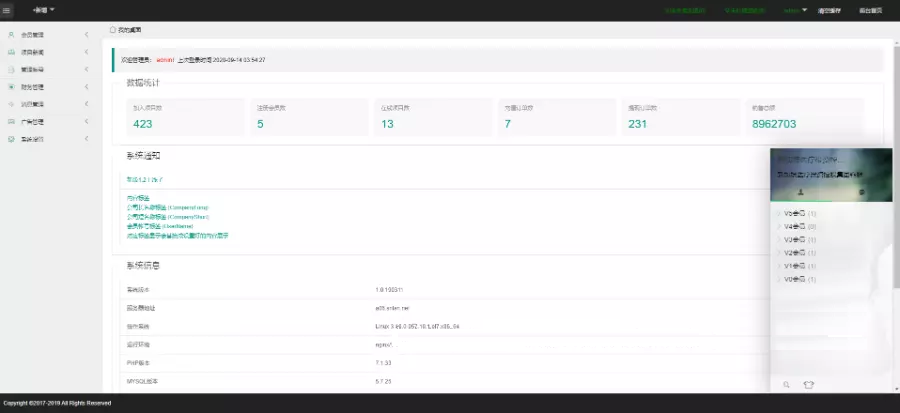Expand the V4 member group

pos(796,227)
